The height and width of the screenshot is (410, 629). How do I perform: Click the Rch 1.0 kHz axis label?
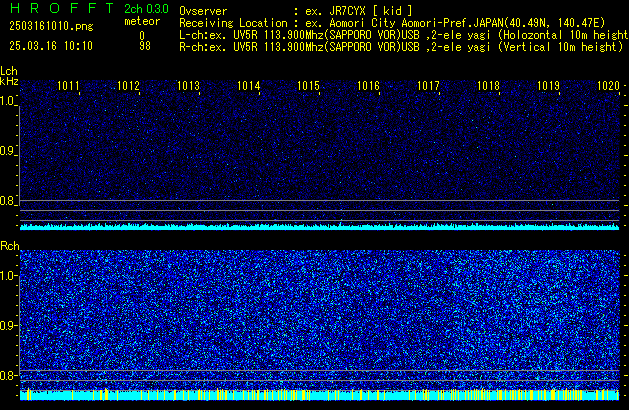(x=8, y=276)
